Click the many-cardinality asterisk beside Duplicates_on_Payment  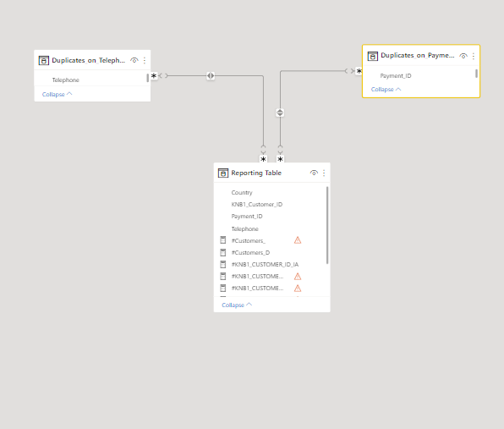359,71
